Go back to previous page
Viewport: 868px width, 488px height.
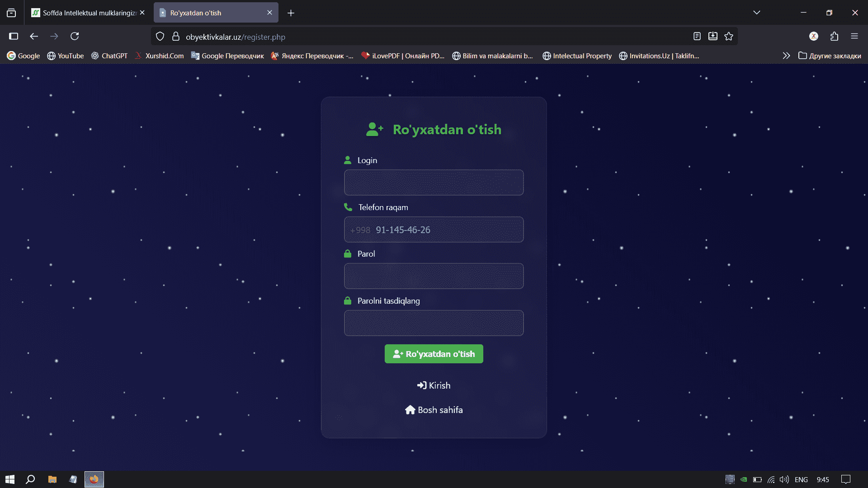click(34, 36)
